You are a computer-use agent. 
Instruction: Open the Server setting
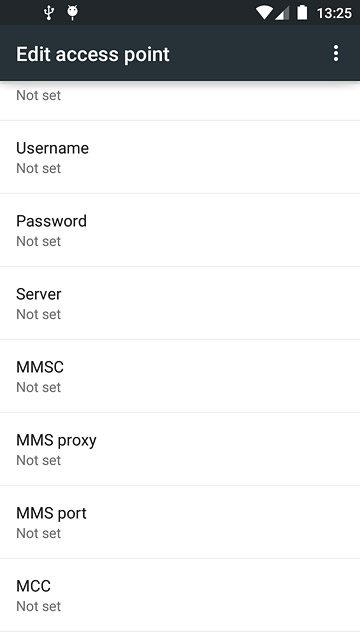point(180,303)
